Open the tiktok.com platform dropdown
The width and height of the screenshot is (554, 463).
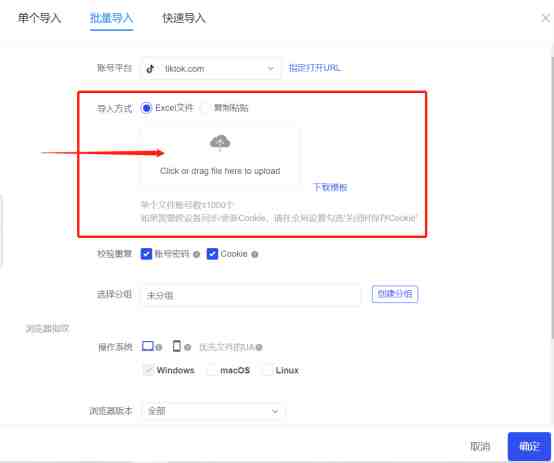(211, 69)
